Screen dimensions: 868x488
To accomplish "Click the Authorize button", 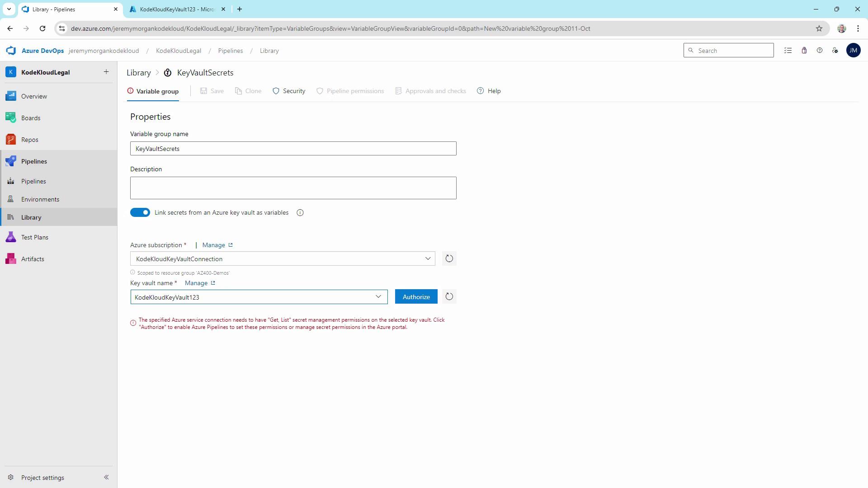I will (416, 297).
